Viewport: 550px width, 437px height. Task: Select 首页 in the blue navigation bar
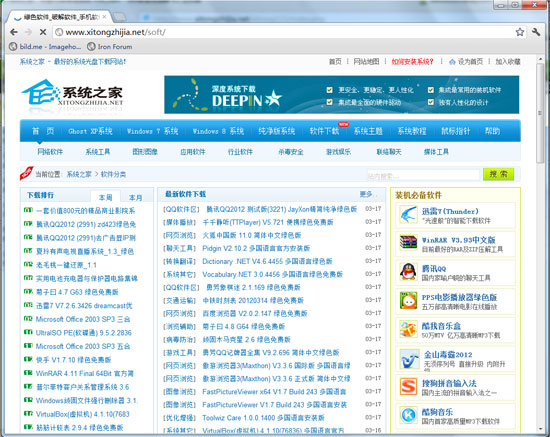(x=43, y=131)
